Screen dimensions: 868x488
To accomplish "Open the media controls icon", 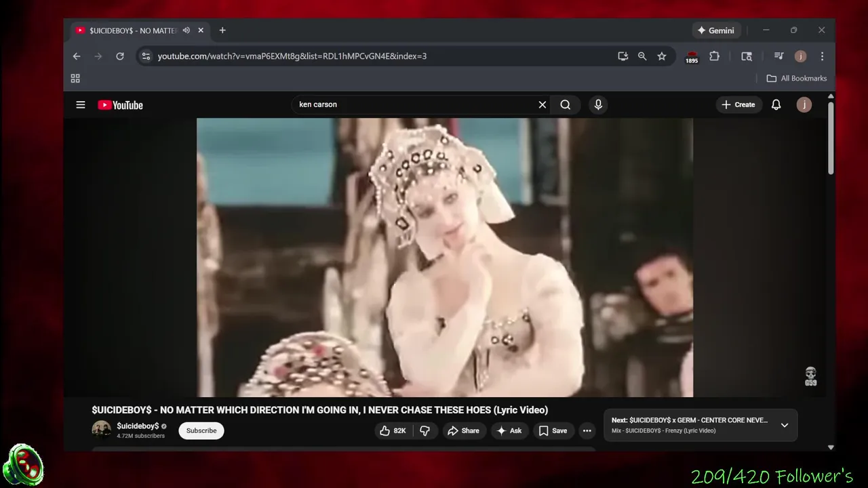I will click(x=779, y=56).
